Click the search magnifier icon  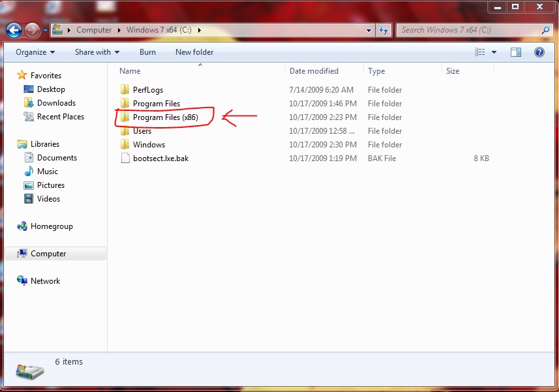[546, 30]
